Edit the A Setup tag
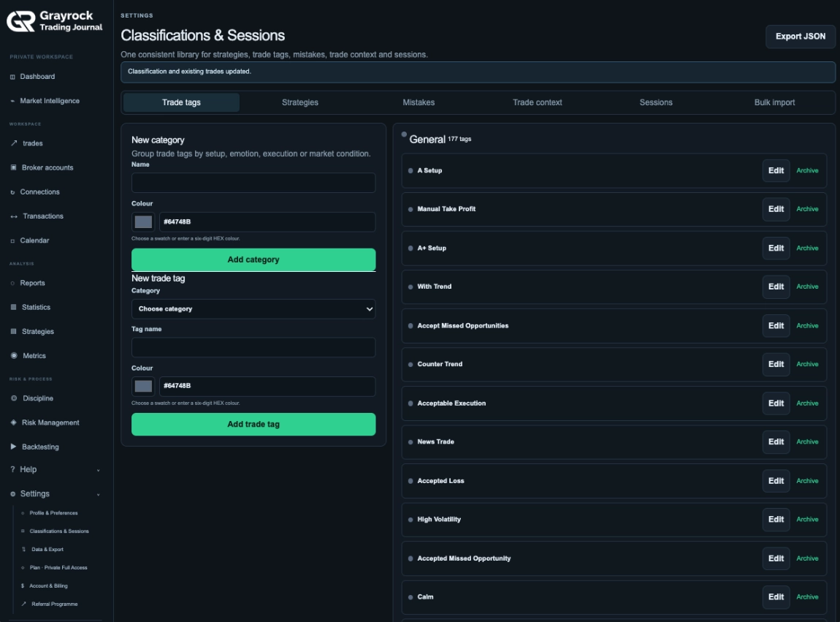The height and width of the screenshot is (622, 840). (x=776, y=170)
